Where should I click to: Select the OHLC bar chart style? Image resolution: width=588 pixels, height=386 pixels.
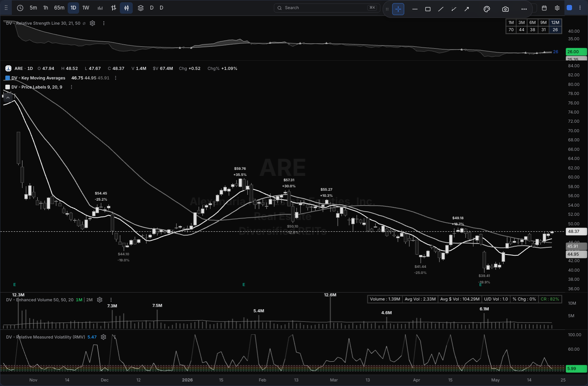pos(113,8)
